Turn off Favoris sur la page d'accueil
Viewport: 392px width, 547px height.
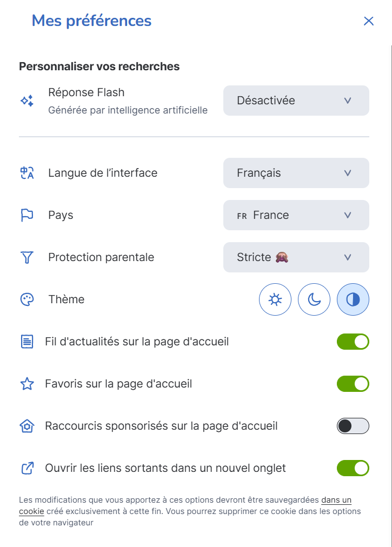[x=353, y=384]
